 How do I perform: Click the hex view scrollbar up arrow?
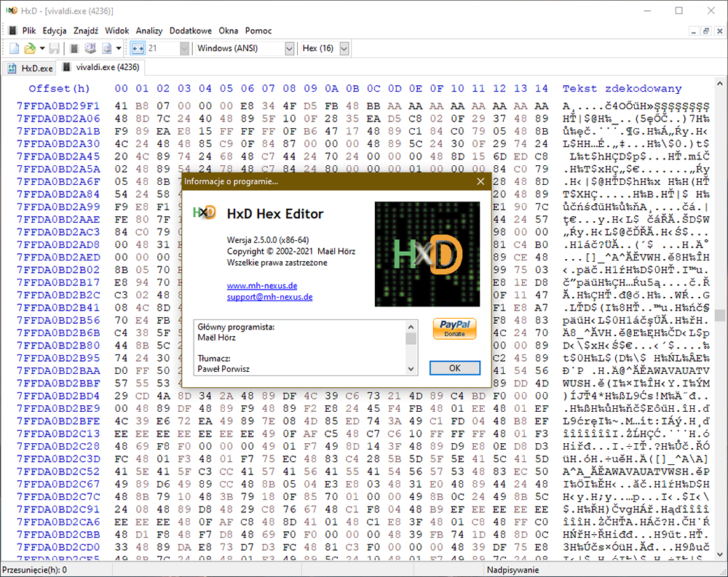[x=720, y=84]
